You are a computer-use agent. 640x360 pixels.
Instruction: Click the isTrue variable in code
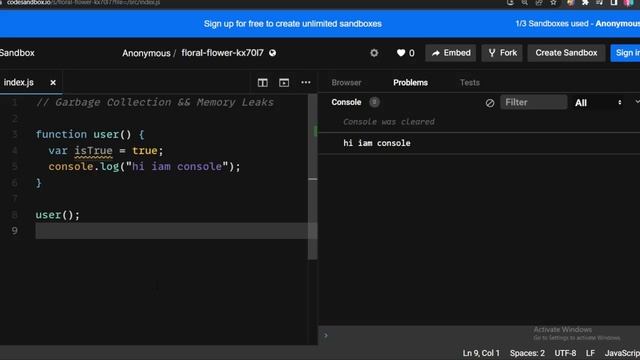[x=93, y=151]
